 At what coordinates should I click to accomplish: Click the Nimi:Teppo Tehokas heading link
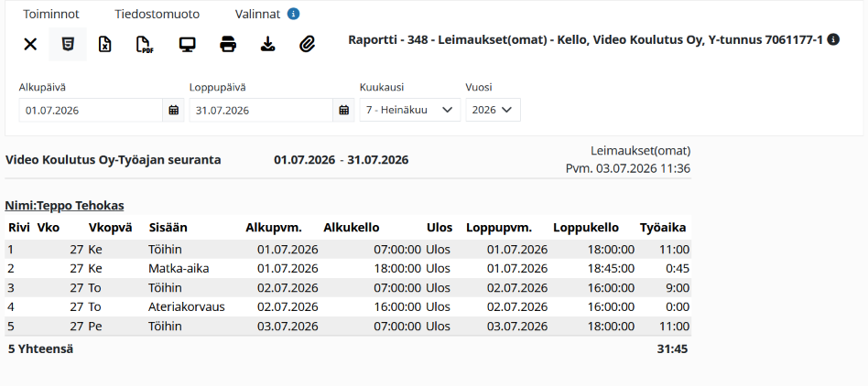[64, 206]
